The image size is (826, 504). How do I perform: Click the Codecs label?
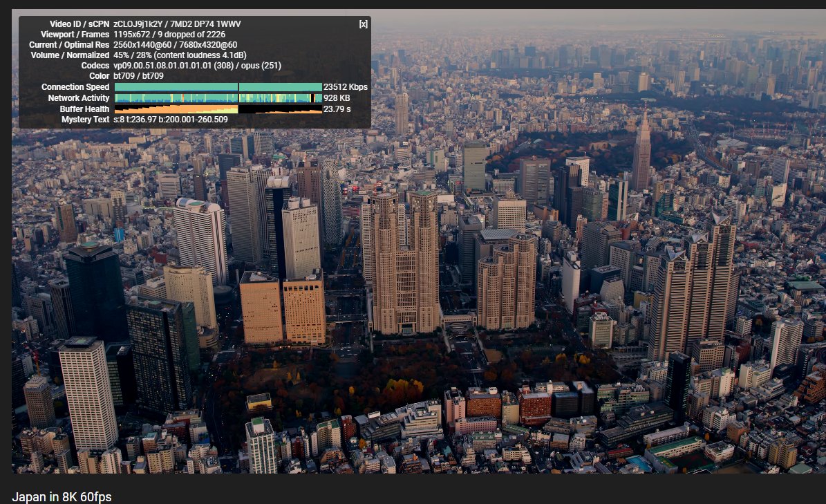coord(95,66)
